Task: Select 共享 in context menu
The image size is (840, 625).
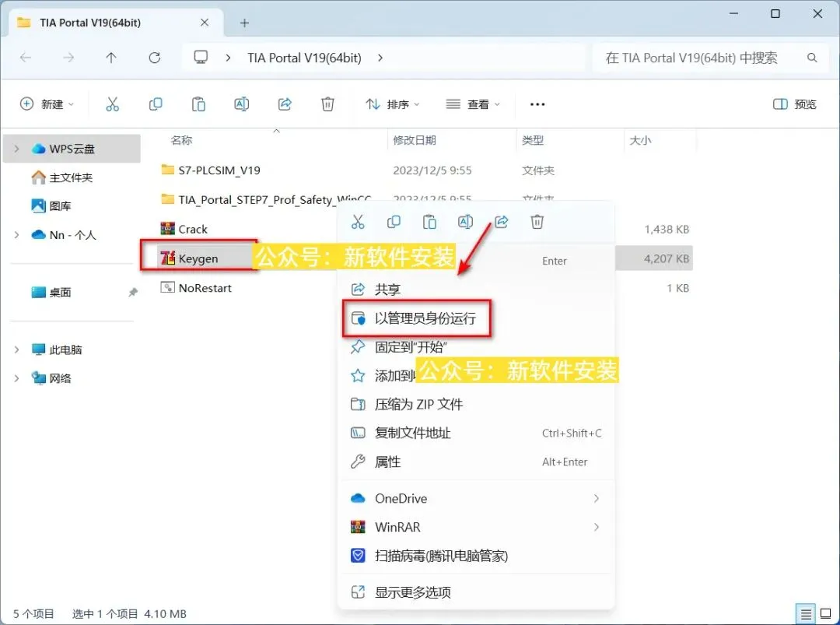Action: click(x=477, y=290)
